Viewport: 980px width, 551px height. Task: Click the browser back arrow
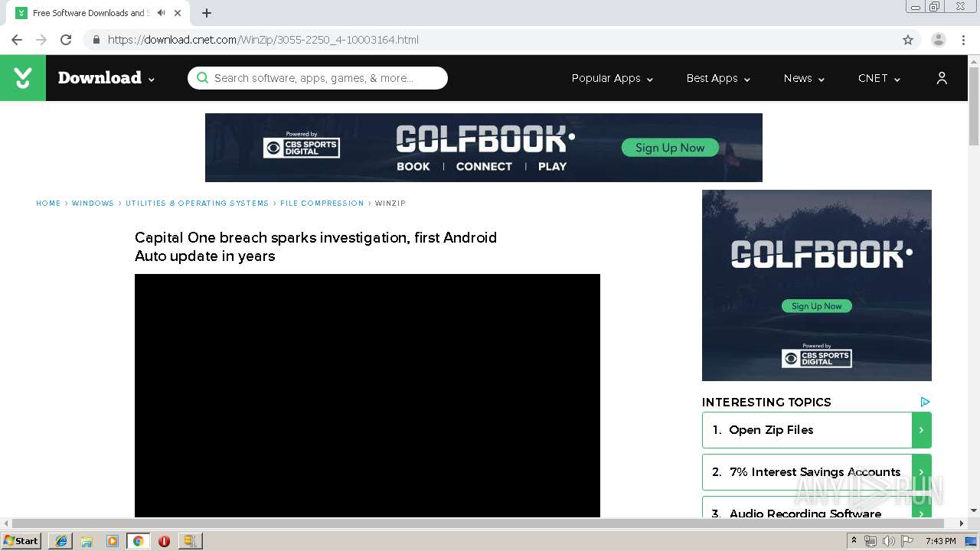coord(17,40)
